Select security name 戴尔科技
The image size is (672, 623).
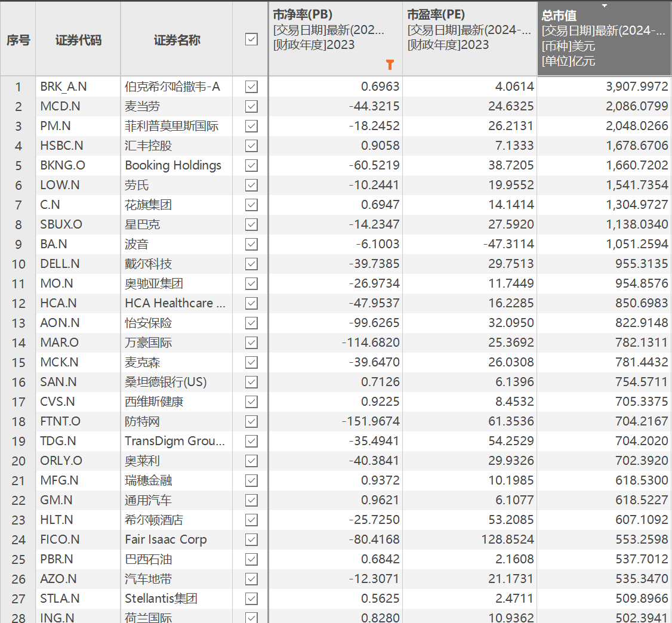click(148, 264)
